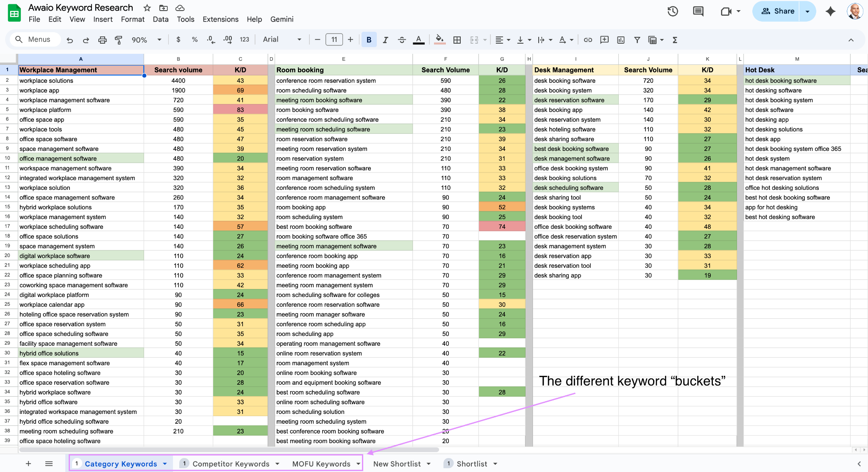The width and height of the screenshot is (868, 472).
Task: Click the add new sheet plus button
Action: [x=28, y=464]
